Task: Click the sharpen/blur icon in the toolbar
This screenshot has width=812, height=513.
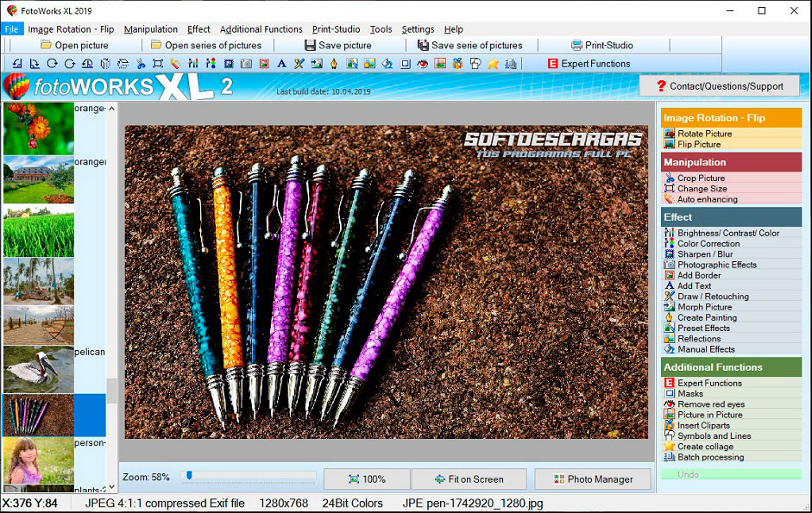Action: (x=229, y=64)
